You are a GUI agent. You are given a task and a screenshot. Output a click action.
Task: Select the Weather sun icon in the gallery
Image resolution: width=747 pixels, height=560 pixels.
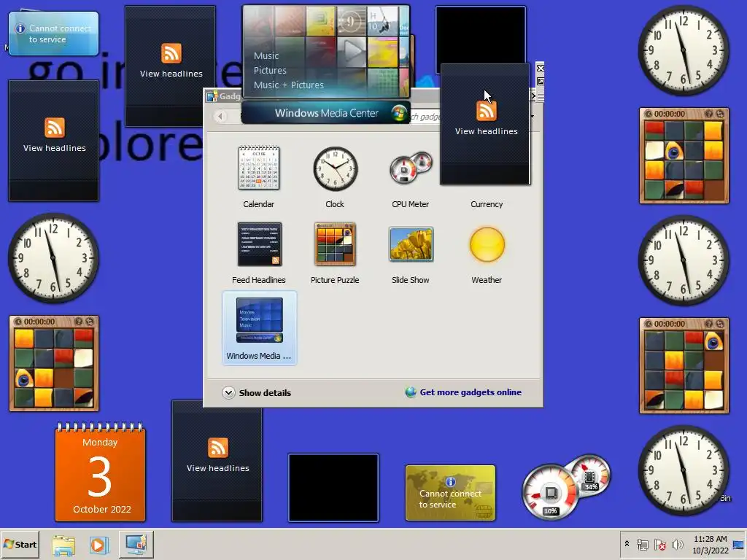click(487, 244)
